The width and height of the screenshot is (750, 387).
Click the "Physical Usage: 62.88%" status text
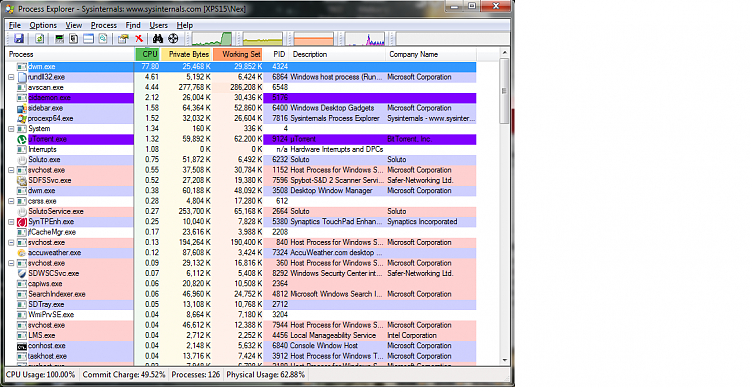(265, 375)
